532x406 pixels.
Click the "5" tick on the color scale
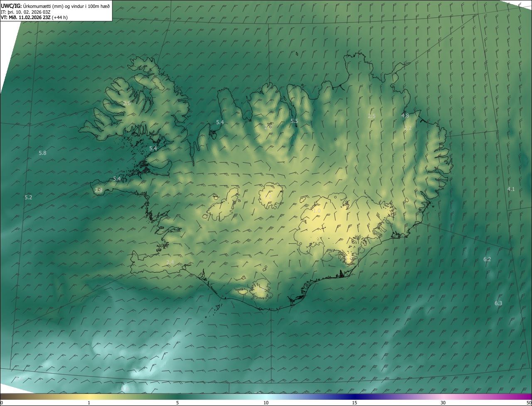click(x=177, y=403)
